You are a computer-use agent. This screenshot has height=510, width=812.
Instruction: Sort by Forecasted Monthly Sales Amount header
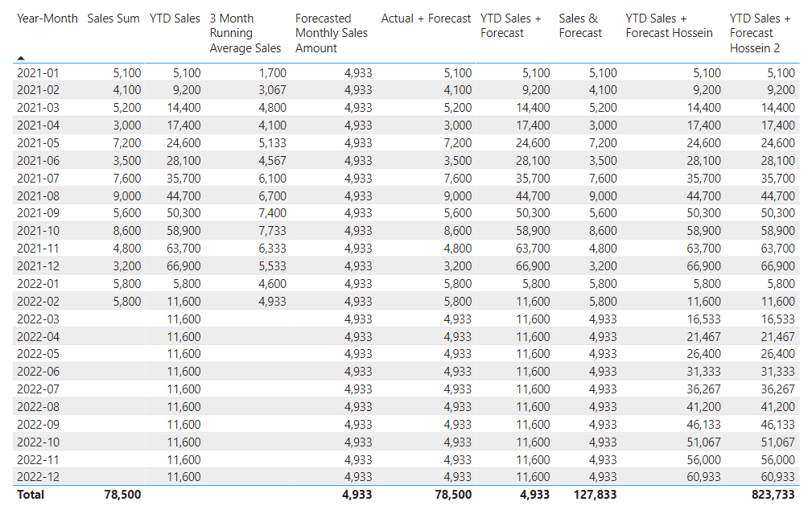[x=332, y=33]
